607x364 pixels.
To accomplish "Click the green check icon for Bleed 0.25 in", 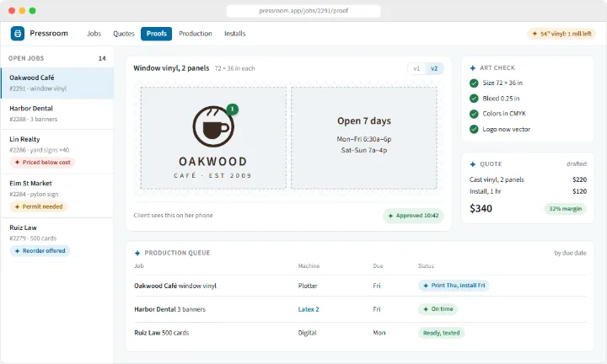I will point(474,99).
